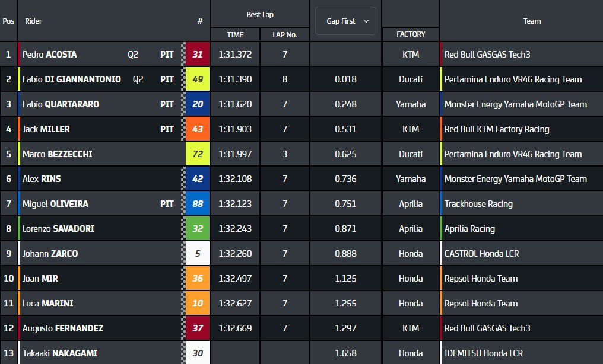Click the gap value 1.658

pos(345,353)
